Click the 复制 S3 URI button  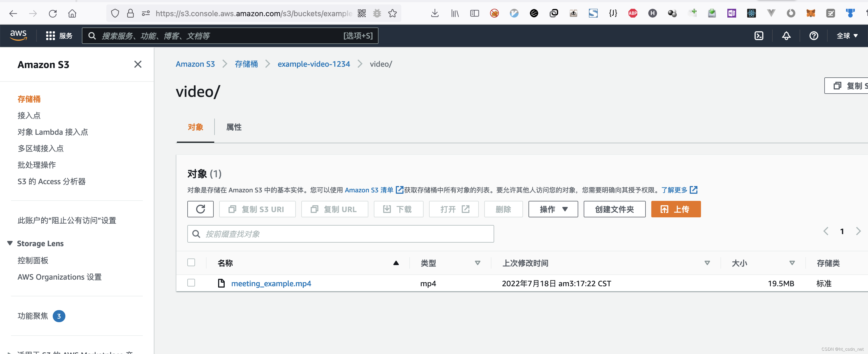point(257,209)
